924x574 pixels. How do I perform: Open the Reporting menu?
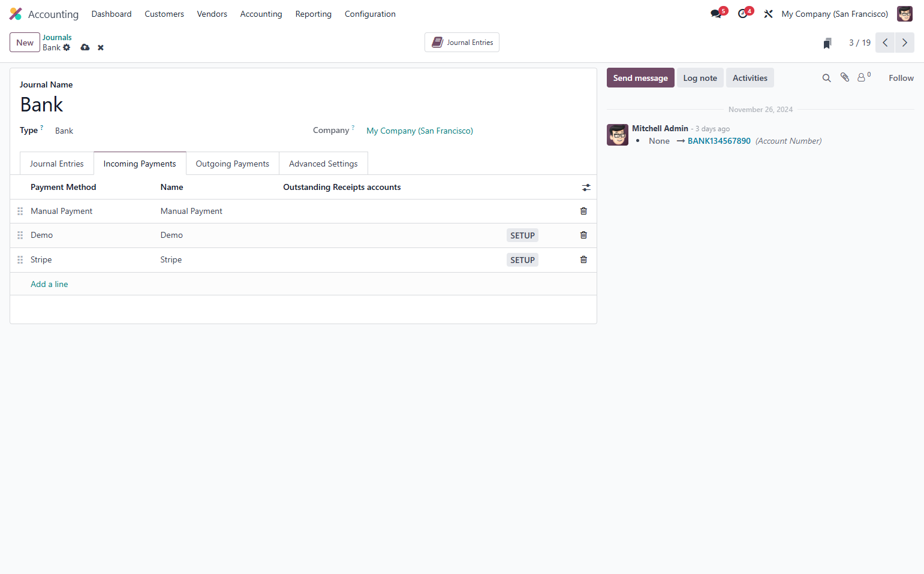[x=313, y=14]
